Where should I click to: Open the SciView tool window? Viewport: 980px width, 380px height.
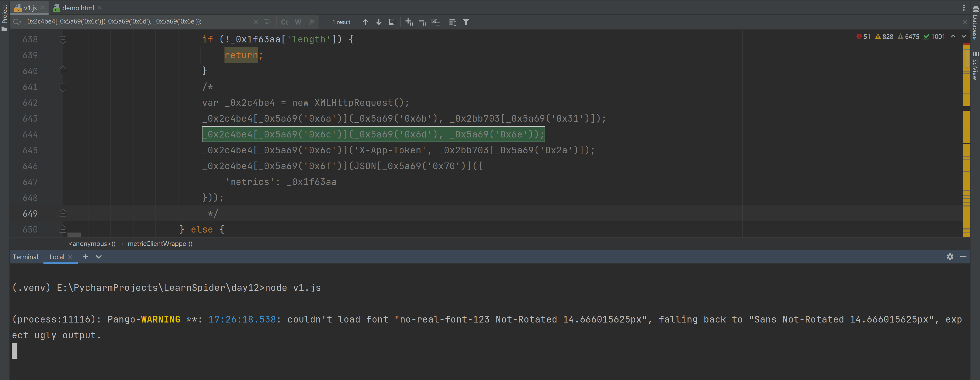975,65
